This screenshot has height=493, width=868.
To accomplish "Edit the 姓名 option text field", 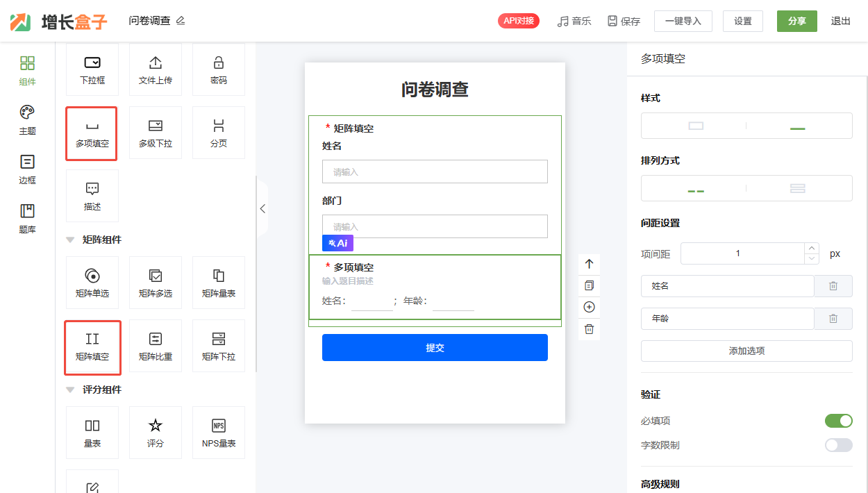I will click(x=727, y=286).
